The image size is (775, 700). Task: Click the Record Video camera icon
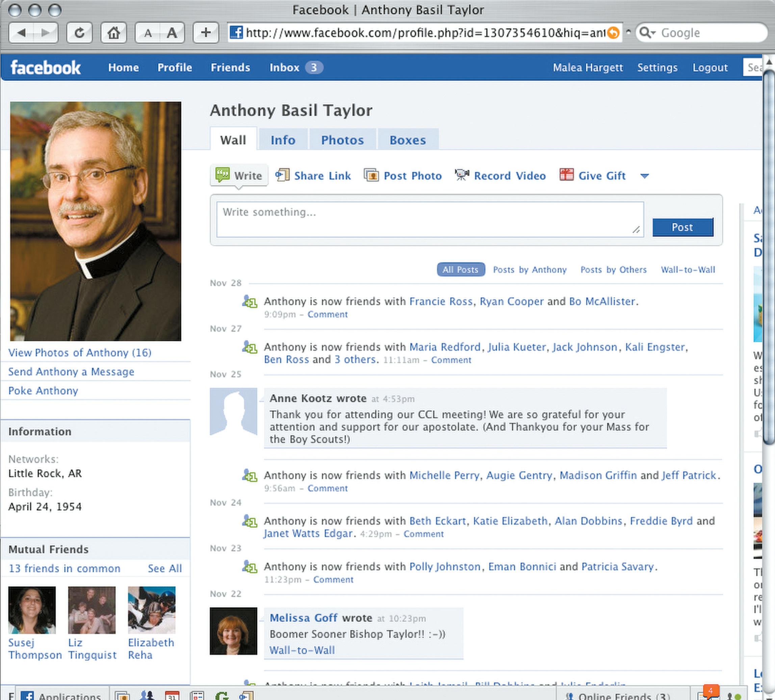(462, 175)
